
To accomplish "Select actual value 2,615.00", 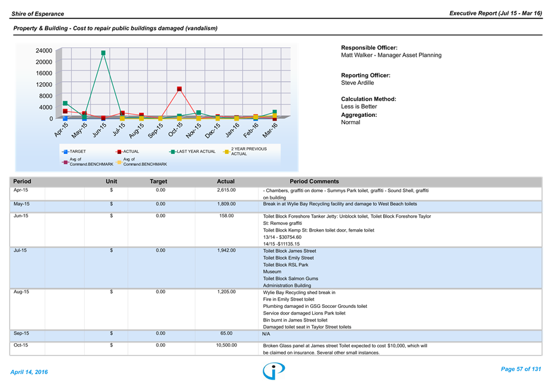I will (x=226, y=190).
